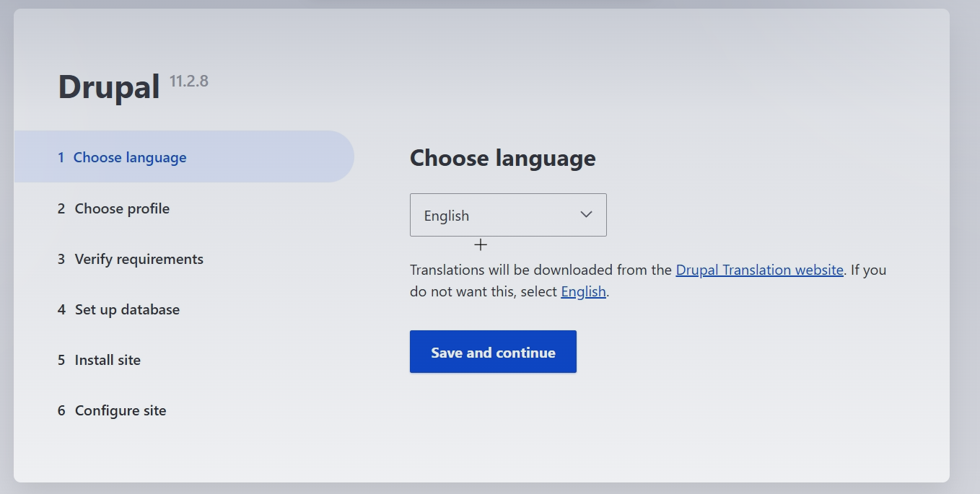Click the Drupal title heading
Screen dimensions: 980x494
coord(109,87)
